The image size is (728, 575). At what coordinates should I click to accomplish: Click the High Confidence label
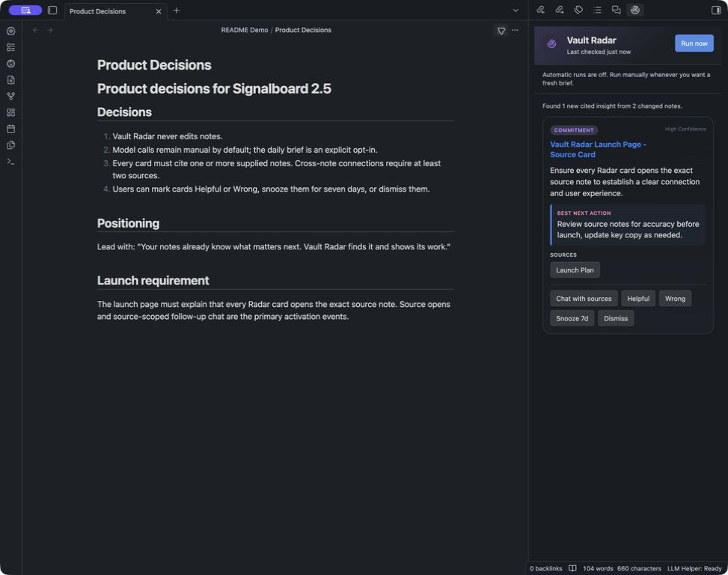tap(685, 129)
